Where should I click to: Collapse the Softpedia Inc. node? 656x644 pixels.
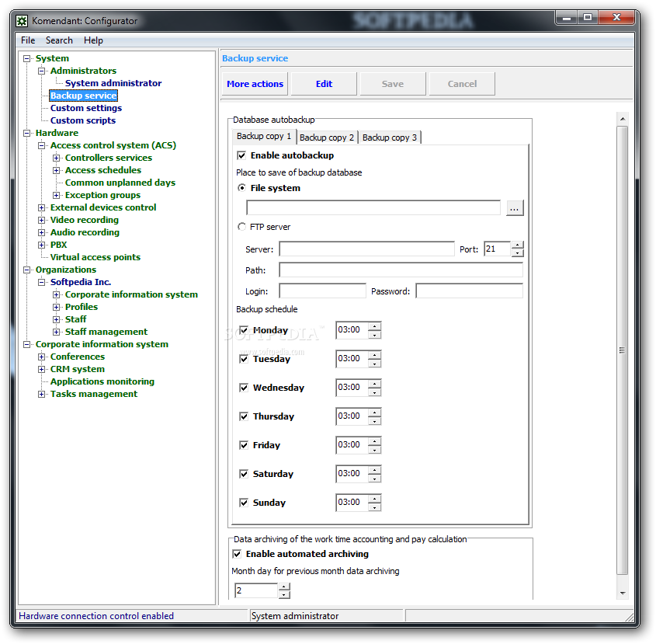41,283
